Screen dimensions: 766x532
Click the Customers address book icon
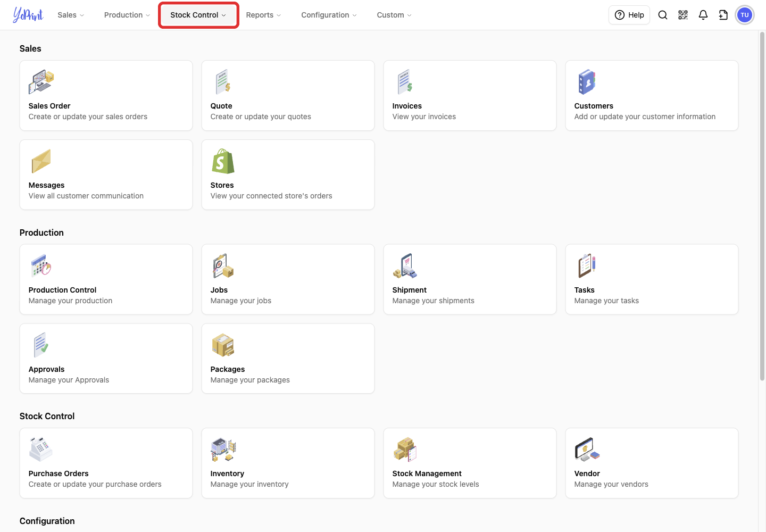tap(587, 82)
